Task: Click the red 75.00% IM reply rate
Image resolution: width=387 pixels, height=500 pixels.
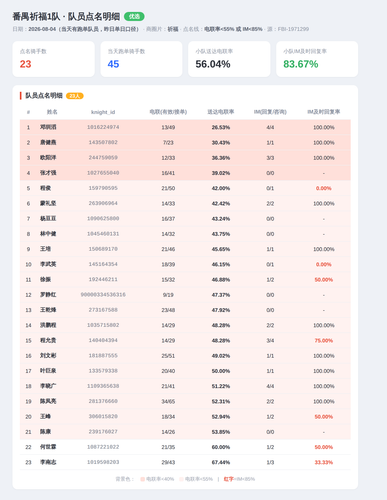Action: click(324, 341)
